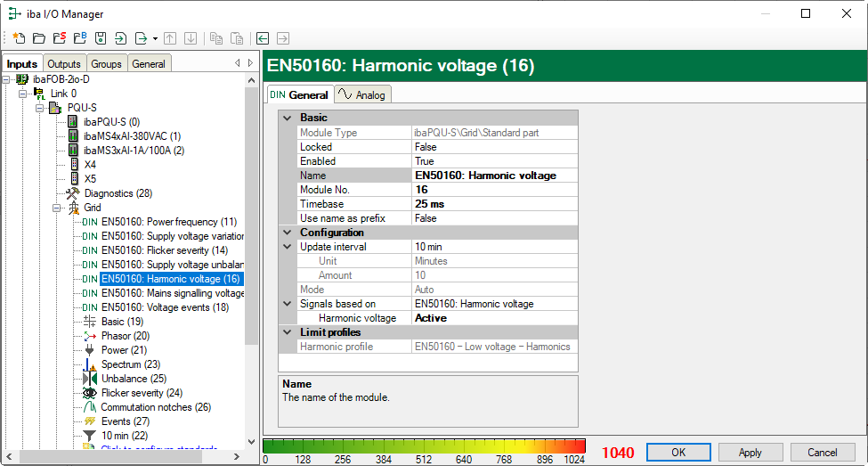This screenshot has height=466, width=868.
Task: Open the Analog tab
Action: tap(362, 95)
